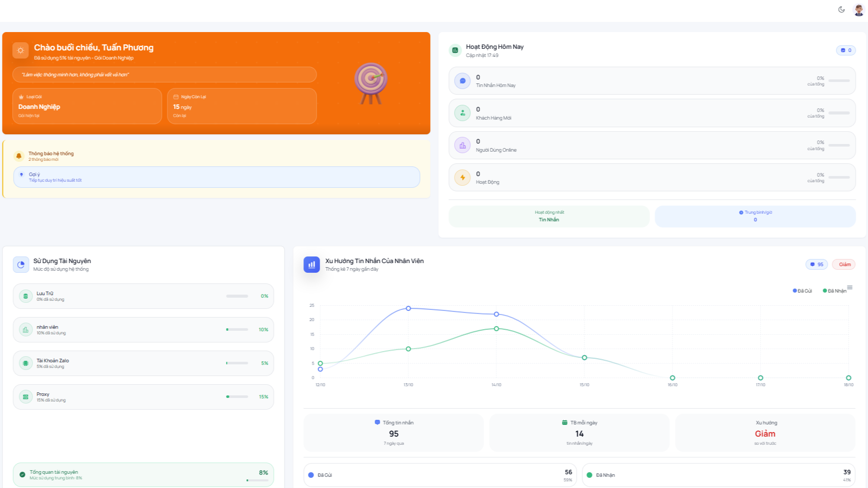This screenshot has width=868, height=488.
Task: Click the Người Dùng Online chart icon
Action: point(462,146)
